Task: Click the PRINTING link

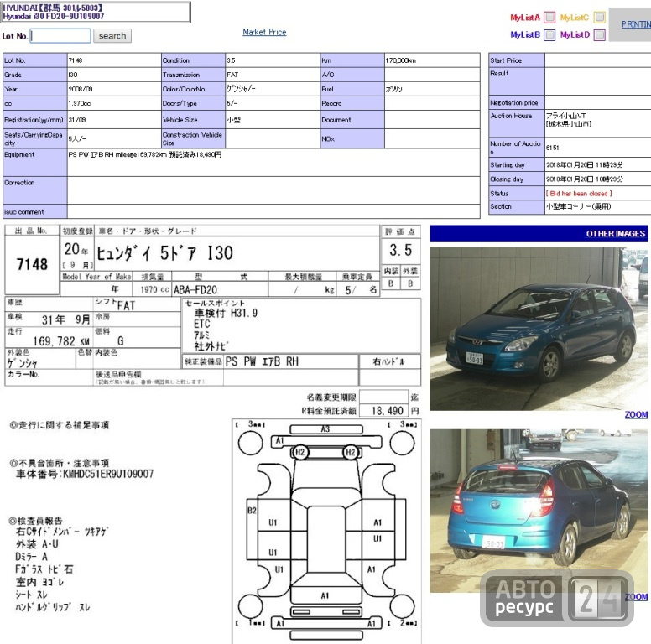Action: (x=636, y=24)
